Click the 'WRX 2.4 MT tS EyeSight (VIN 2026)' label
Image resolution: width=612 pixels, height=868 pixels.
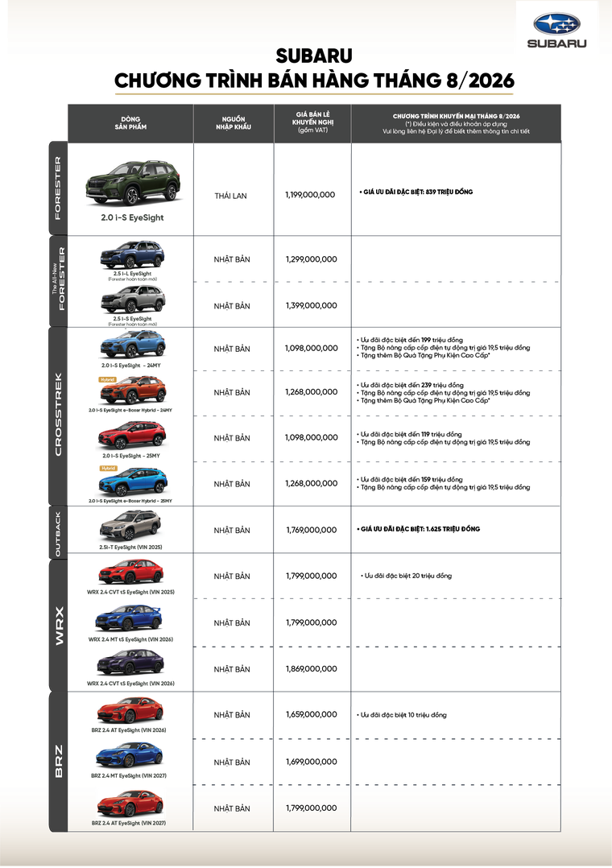130,639
